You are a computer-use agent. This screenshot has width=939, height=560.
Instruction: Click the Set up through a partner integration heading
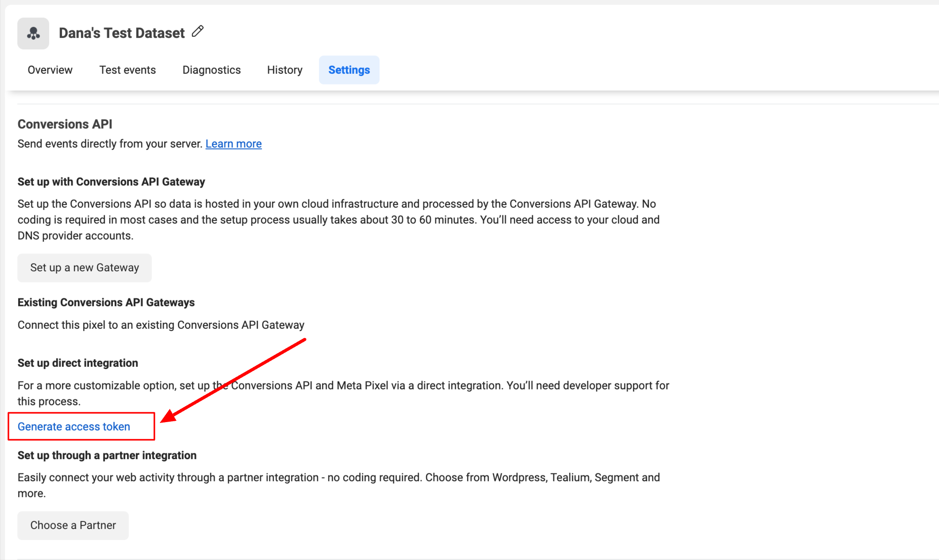coord(107,455)
